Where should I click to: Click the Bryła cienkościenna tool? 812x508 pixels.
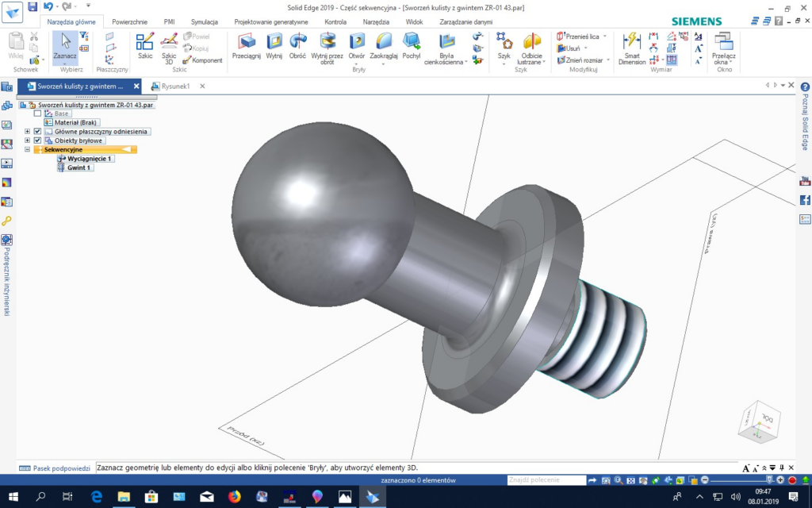(x=446, y=48)
